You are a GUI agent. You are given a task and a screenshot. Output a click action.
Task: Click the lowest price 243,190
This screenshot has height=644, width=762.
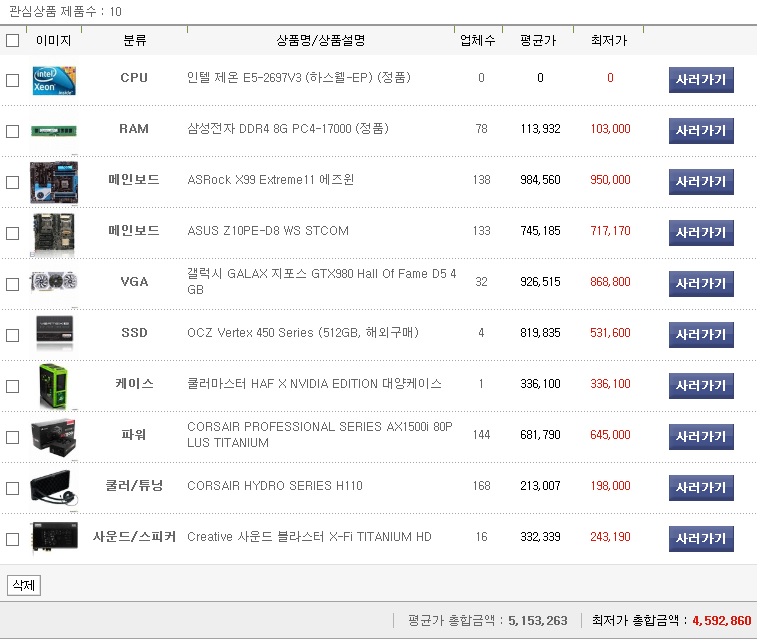tap(610, 537)
